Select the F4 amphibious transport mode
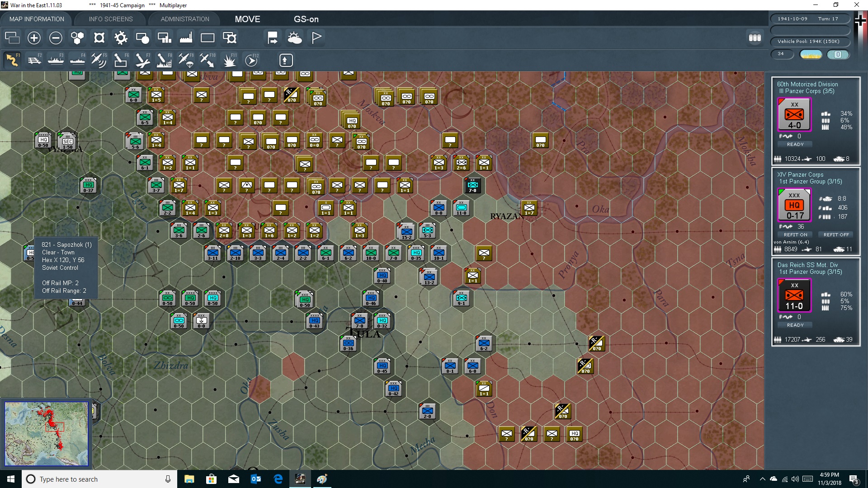Image resolution: width=868 pixels, height=488 pixels. tap(77, 60)
